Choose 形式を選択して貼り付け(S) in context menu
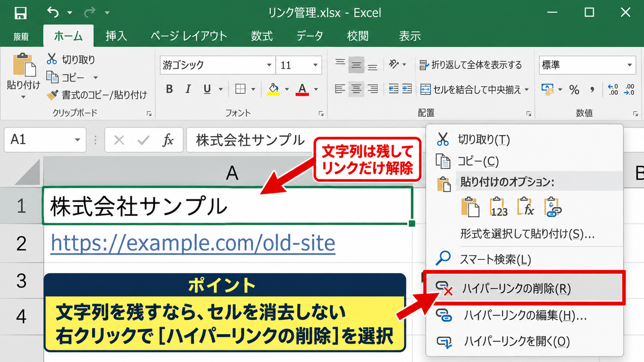Image resolution: width=644 pixels, height=362 pixels. coord(527,234)
